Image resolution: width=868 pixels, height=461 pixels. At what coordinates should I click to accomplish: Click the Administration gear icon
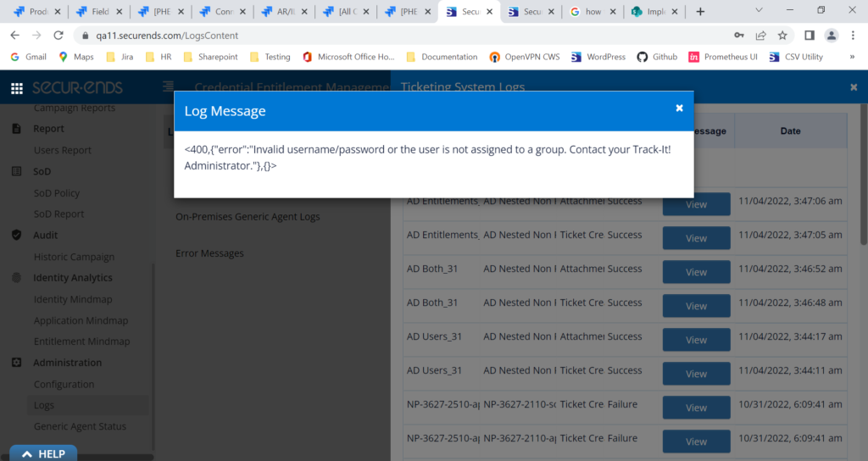coord(17,362)
